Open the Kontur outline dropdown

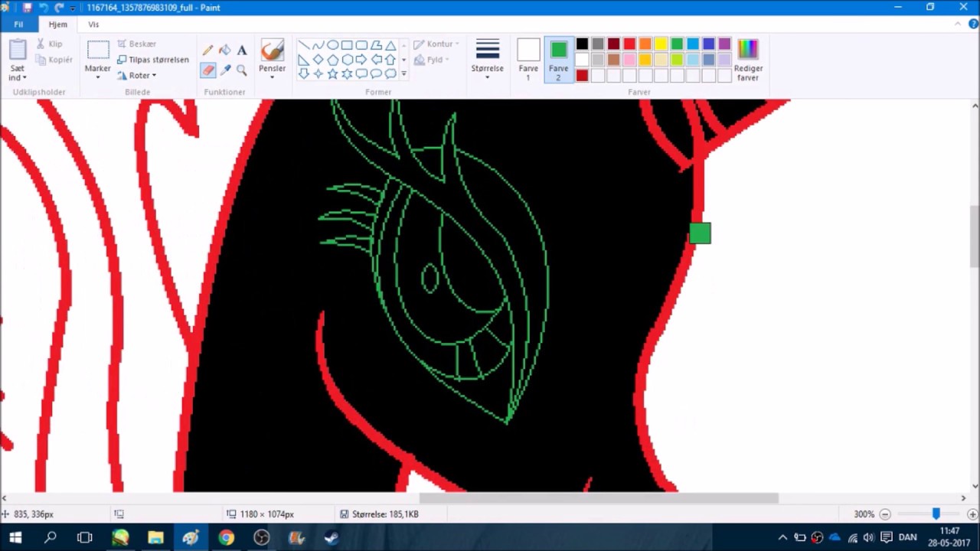tap(437, 44)
